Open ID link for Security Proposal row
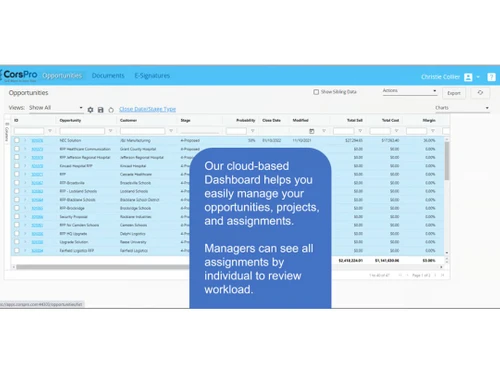The height and width of the screenshot is (375, 500). point(37,217)
